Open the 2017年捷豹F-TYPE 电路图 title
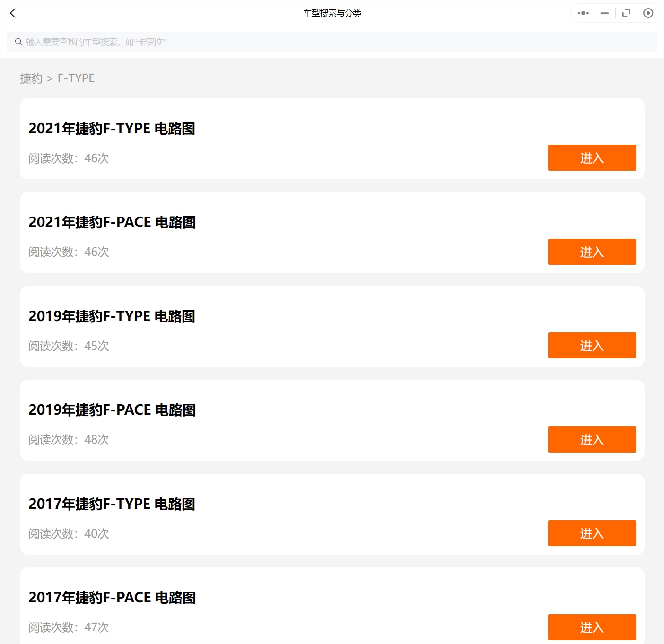Screen dimensions: 664x644 tap(112, 504)
